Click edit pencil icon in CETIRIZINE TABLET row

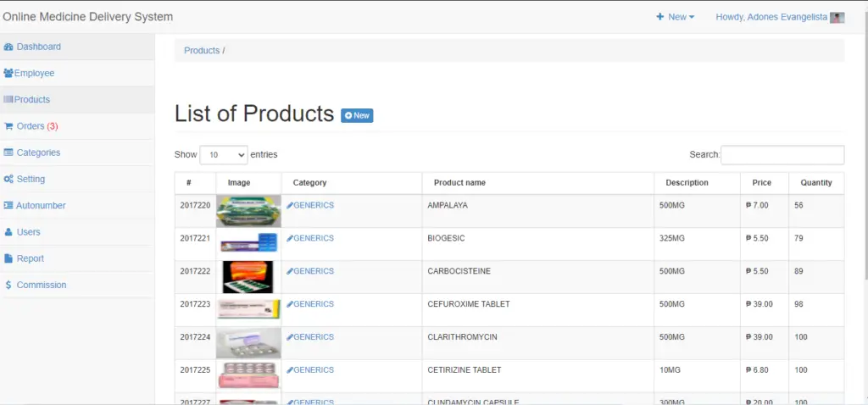[x=290, y=370]
